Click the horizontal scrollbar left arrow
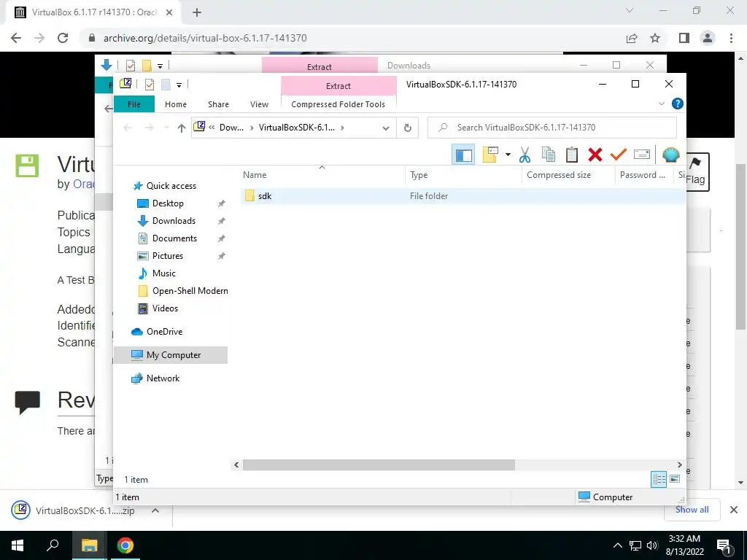The height and width of the screenshot is (560, 747). 236,464
